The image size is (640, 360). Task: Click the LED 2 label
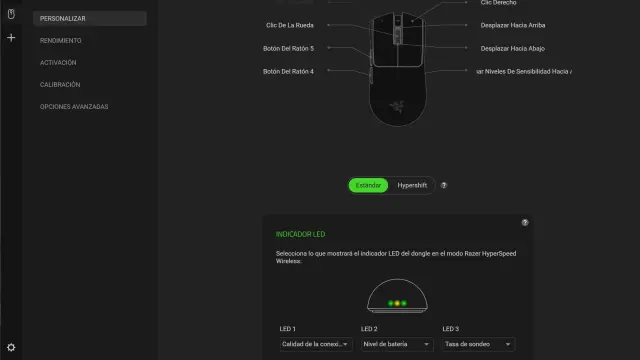click(369, 329)
